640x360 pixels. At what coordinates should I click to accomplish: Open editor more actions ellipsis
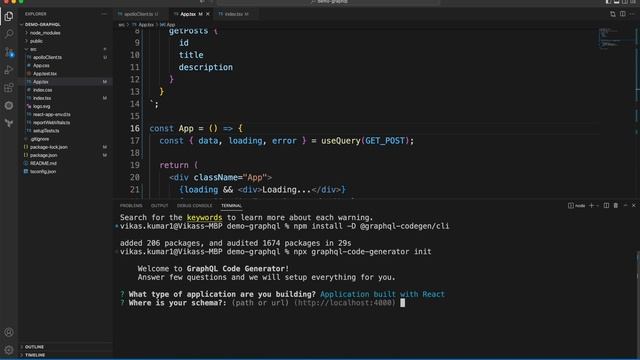(632, 14)
